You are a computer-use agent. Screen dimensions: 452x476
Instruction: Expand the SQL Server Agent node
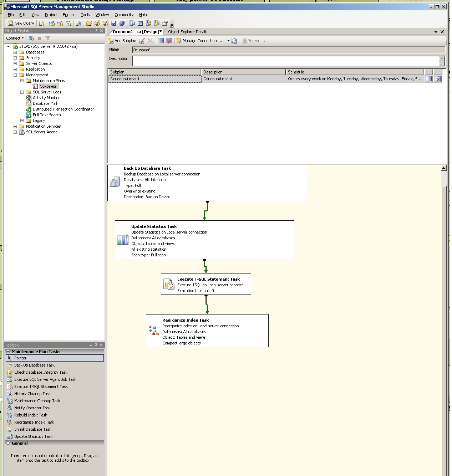15,132
